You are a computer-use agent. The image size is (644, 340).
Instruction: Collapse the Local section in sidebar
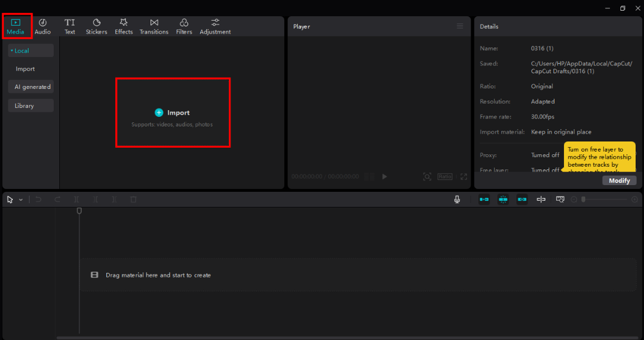(x=31, y=50)
